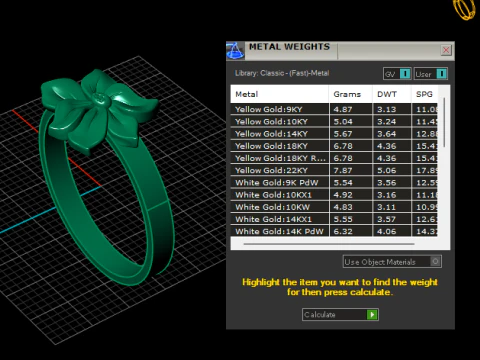This screenshot has width=480, height=360.
Task: Click the vertical scrollbar of metal list
Action: pos(444,122)
